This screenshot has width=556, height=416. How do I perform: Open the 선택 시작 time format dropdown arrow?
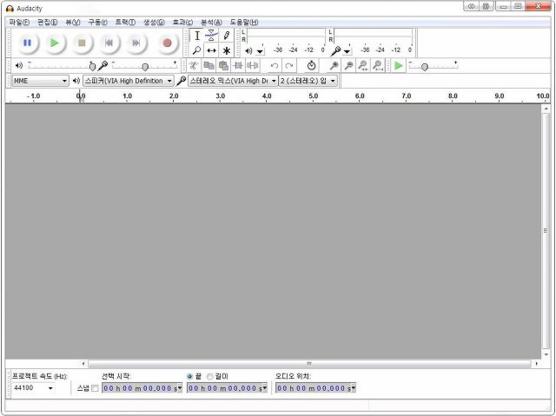tap(179, 388)
